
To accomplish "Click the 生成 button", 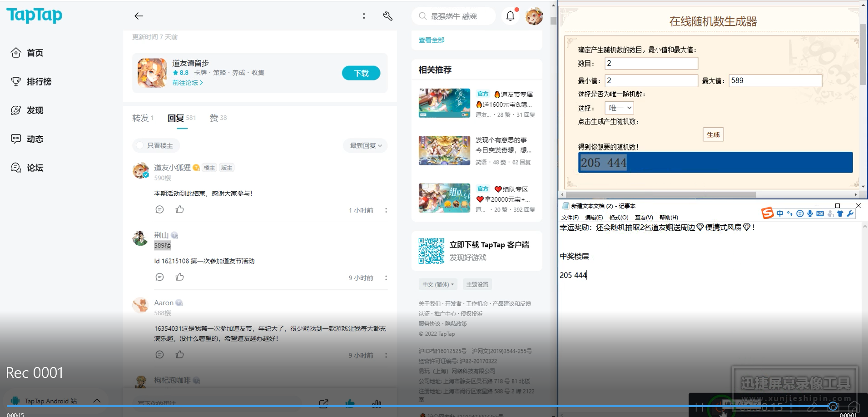I will click(713, 134).
